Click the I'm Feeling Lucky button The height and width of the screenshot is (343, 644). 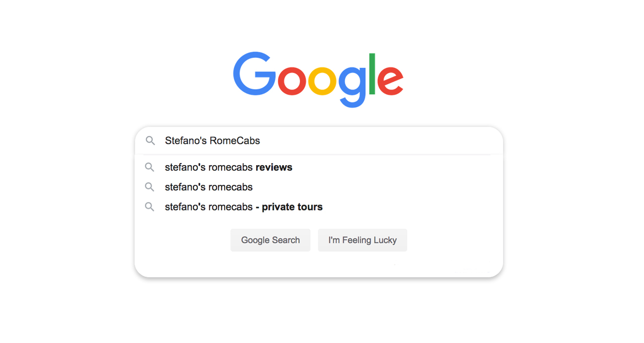click(x=362, y=240)
